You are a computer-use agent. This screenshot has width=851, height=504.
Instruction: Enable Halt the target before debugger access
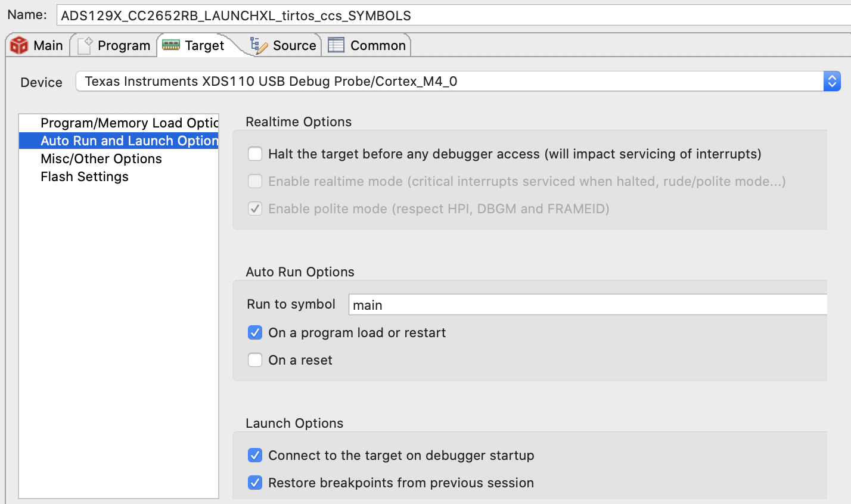(x=255, y=154)
